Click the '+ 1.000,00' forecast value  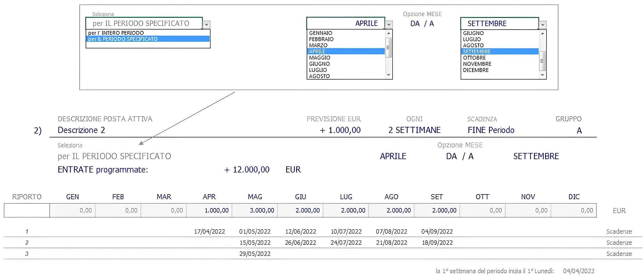(340, 130)
